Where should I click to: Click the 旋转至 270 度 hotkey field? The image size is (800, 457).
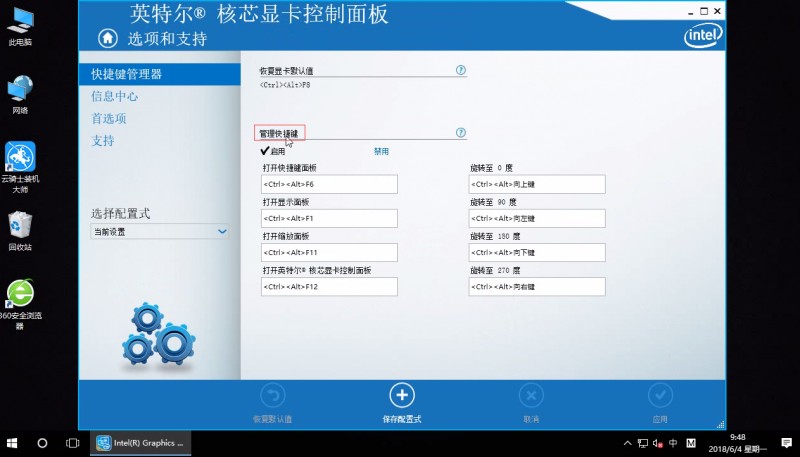(x=537, y=287)
